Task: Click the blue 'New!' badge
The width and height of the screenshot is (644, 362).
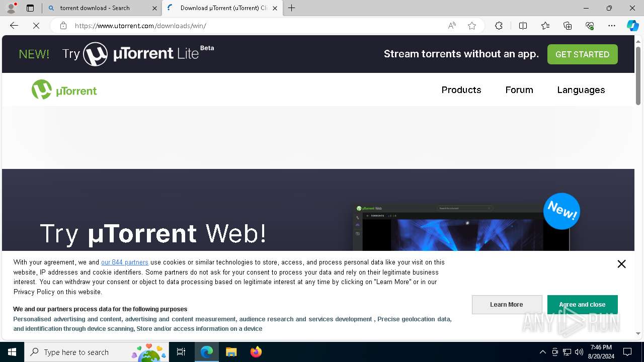Action: (561, 211)
